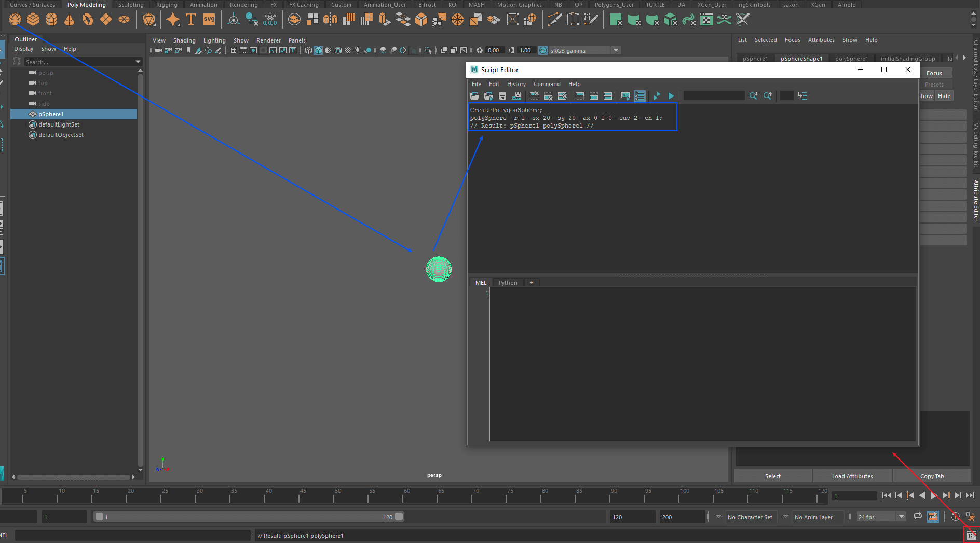Click the Clear History icon in Script Editor
Viewport: 980px width, 543px height.
(534, 96)
